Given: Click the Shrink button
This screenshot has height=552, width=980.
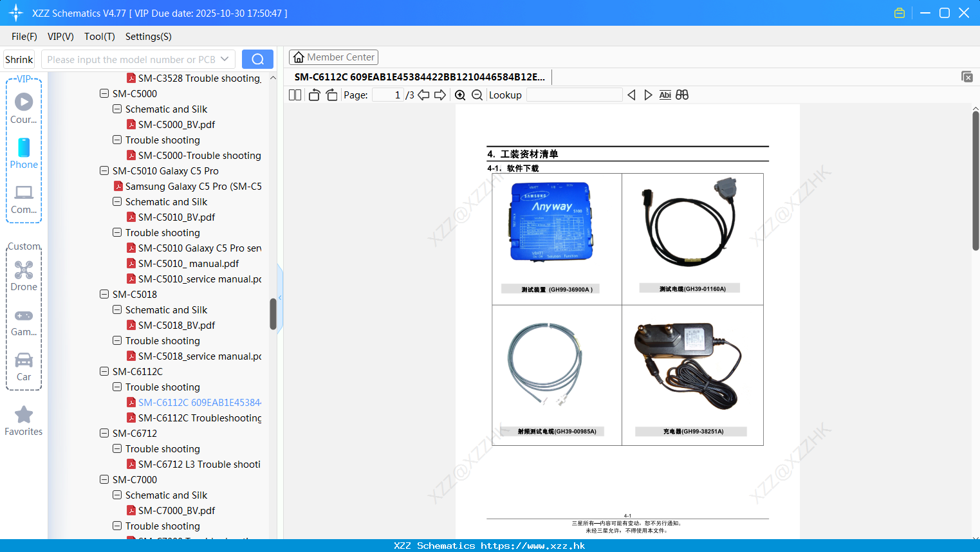Looking at the screenshot, I should click(19, 59).
